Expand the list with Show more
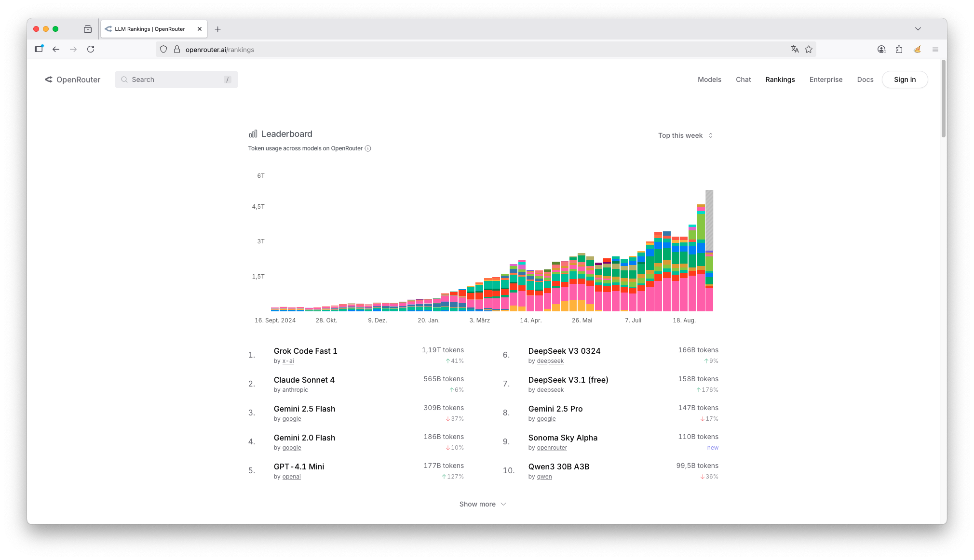The image size is (974, 560). [482, 504]
